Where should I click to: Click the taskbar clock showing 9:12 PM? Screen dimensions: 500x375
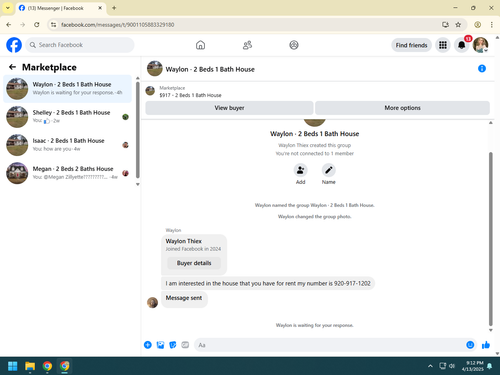[x=473, y=366]
